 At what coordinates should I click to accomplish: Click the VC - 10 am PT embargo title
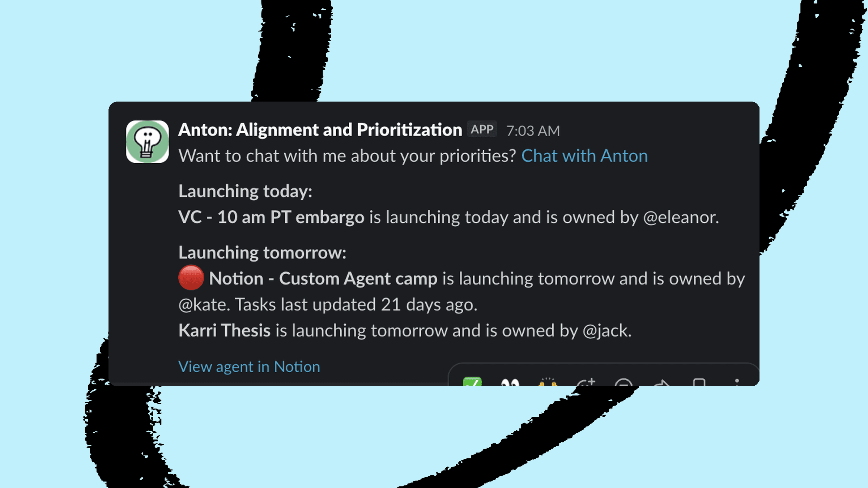272,217
